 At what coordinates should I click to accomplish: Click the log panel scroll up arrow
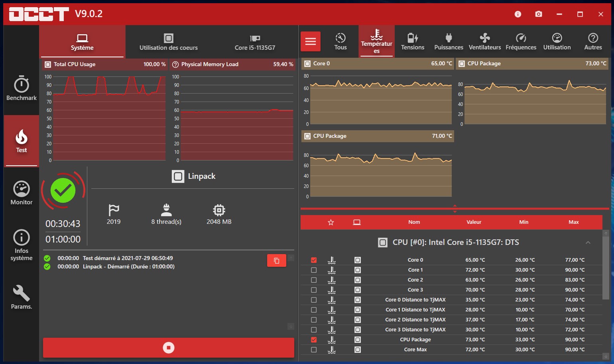tap(291, 258)
